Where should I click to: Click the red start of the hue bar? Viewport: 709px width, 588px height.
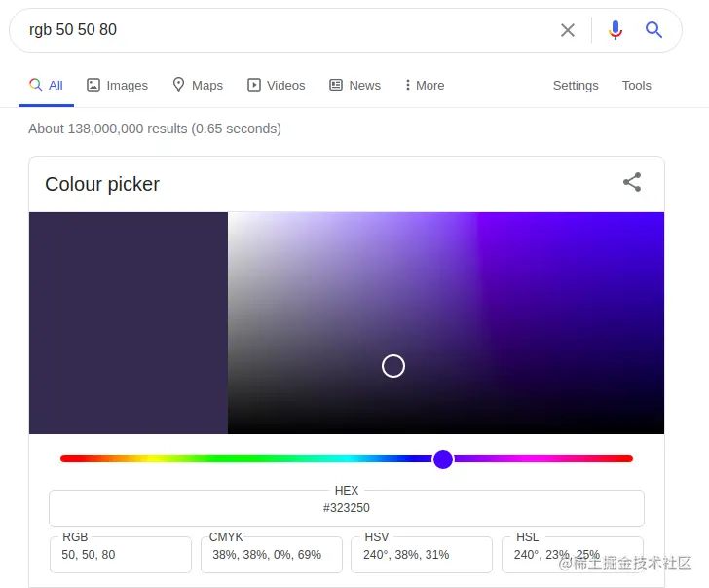click(x=70, y=459)
